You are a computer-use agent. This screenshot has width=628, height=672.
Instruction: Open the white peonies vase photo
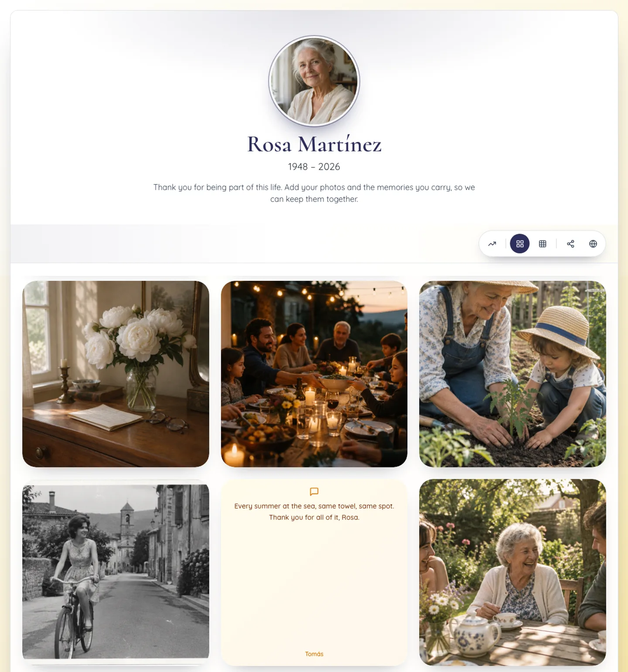pyautogui.click(x=116, y=374)
